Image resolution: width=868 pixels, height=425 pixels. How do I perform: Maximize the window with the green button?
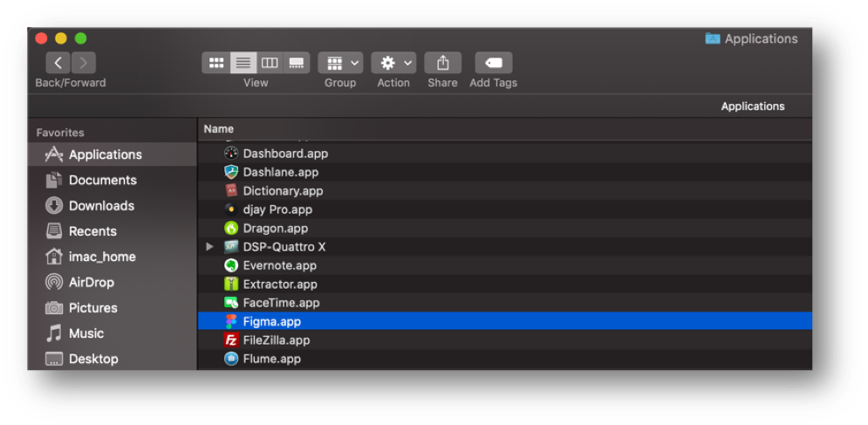(x=81, y=38)
